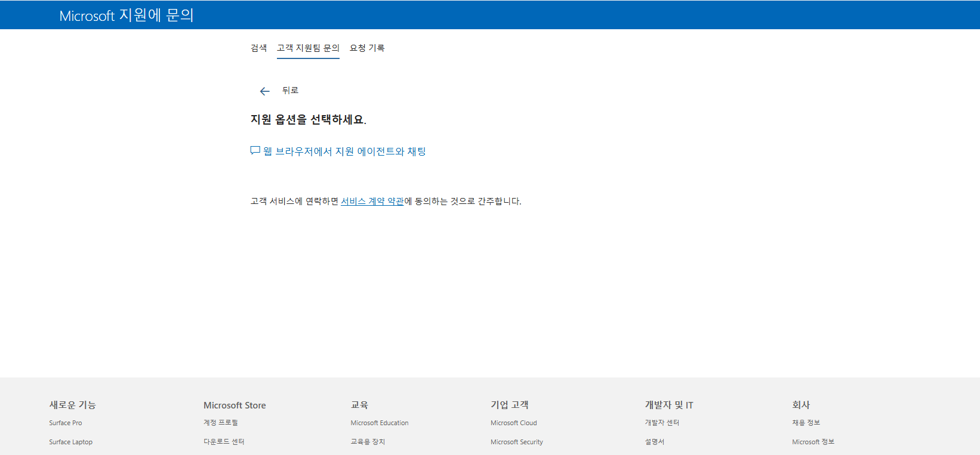Click the 새로운 기능 footer heading
This screenshot has width=980, height=455.
72,405
